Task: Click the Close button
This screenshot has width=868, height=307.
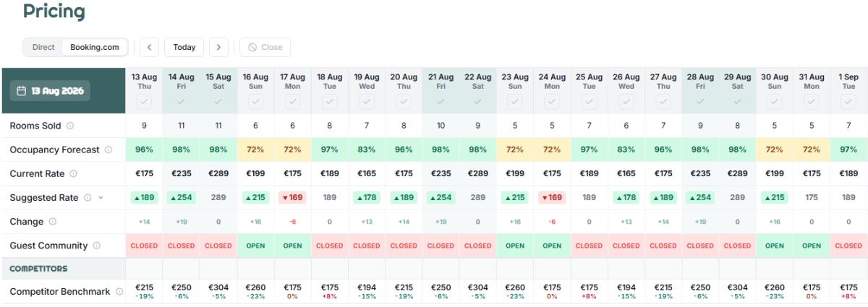Action: [265, 47]
